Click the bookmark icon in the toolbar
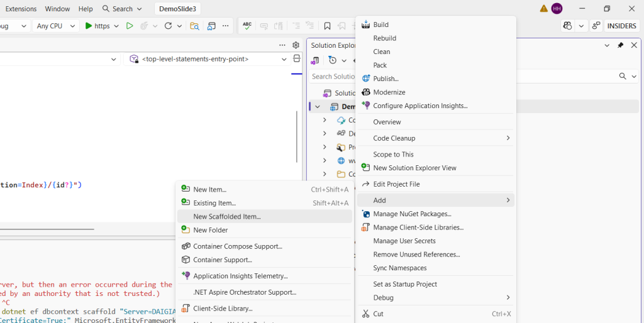The height and width of the screenshot is (323, 644). coord(327,26)
